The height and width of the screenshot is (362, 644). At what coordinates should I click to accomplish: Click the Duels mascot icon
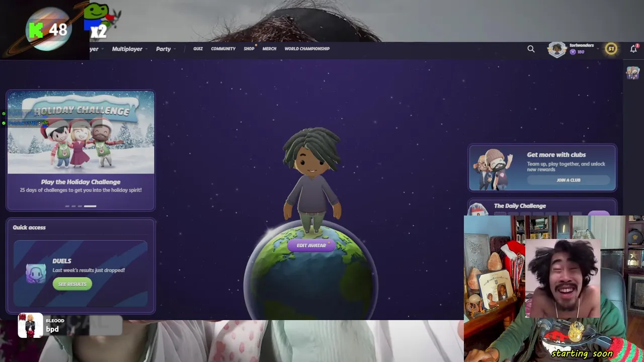coord(36,273)
